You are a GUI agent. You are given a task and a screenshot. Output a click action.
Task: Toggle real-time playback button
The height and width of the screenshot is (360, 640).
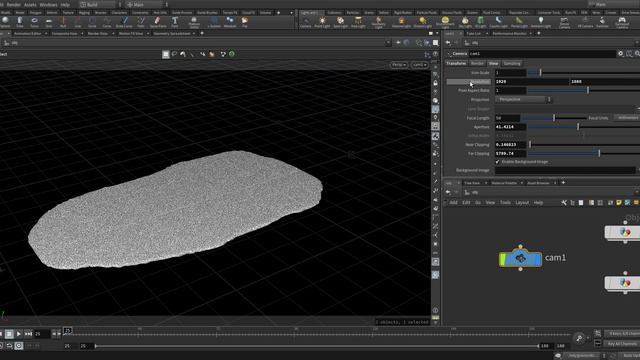(x=19, y=346)
